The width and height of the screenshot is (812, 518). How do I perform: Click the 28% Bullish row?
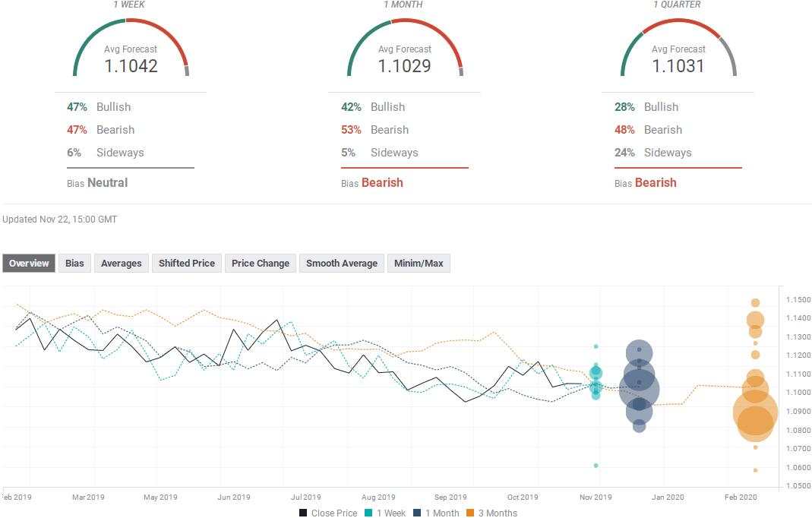[646, 106]
